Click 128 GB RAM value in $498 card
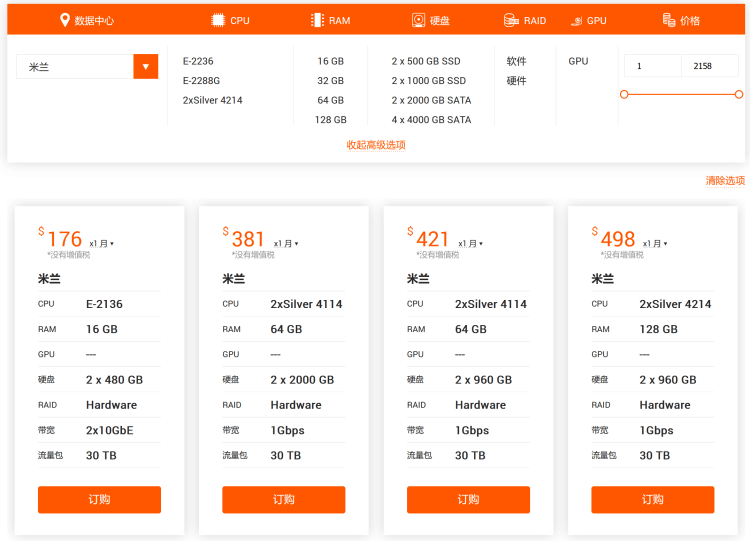Viewport: 750px width, 541px height. (x=659, y=330)
